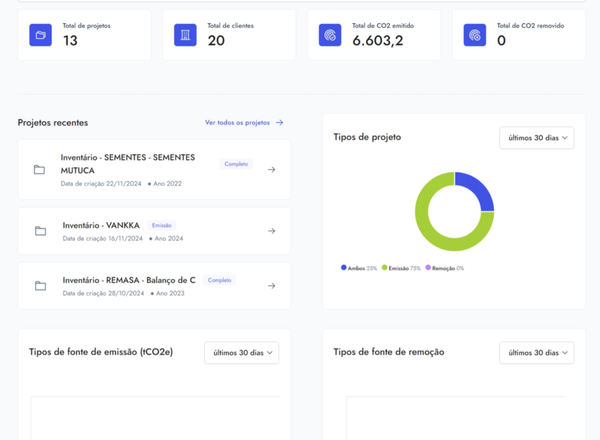Click the Total de CO2 removido icon
The height and width of the screenshot is (440, 600).
click(475, 35)
